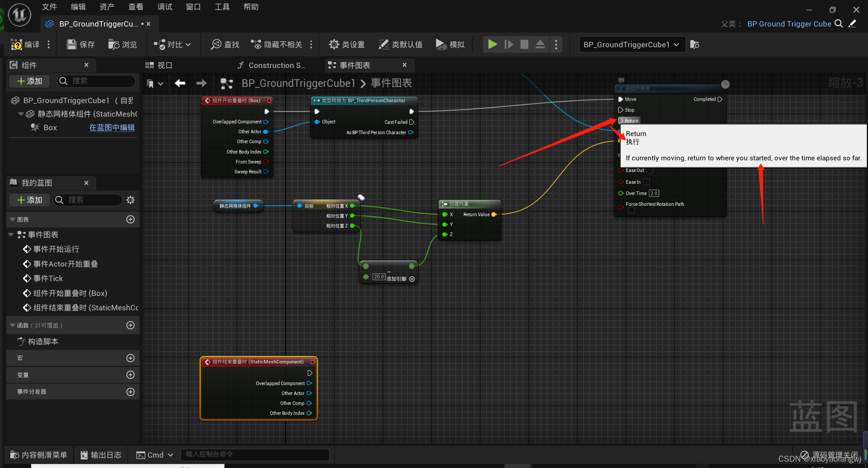This screenshot has width=868, height=468.
Task: Add a new function with plus icon
Action: 130,325
